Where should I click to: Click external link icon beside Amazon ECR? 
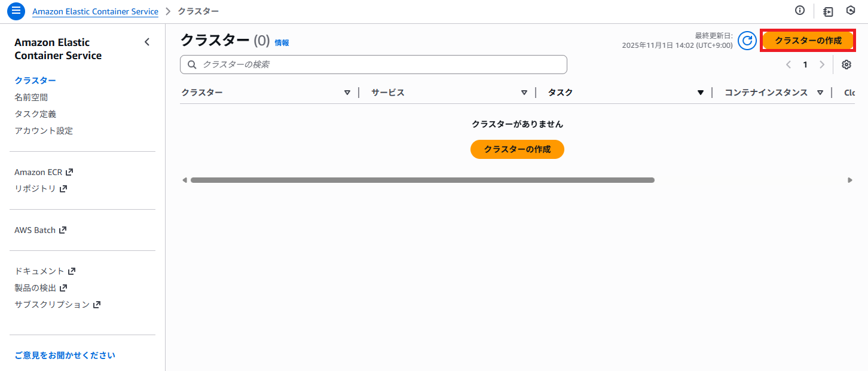(69, 172)
